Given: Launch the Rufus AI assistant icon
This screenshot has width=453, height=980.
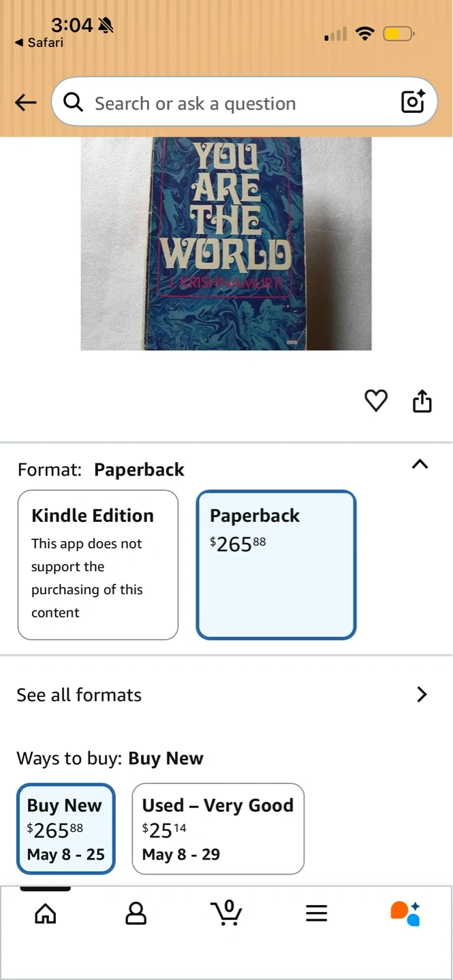Looking at the screenshot, I should [x=405, y=913].
